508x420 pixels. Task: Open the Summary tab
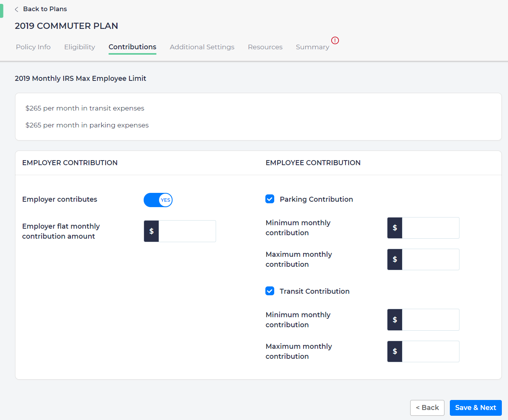coord(312,47)
